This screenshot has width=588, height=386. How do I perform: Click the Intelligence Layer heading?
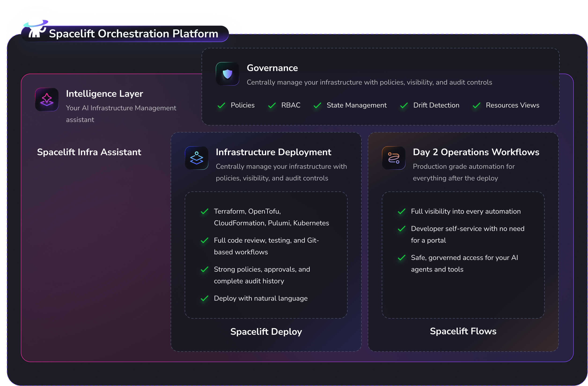click(x=104, y=94)
